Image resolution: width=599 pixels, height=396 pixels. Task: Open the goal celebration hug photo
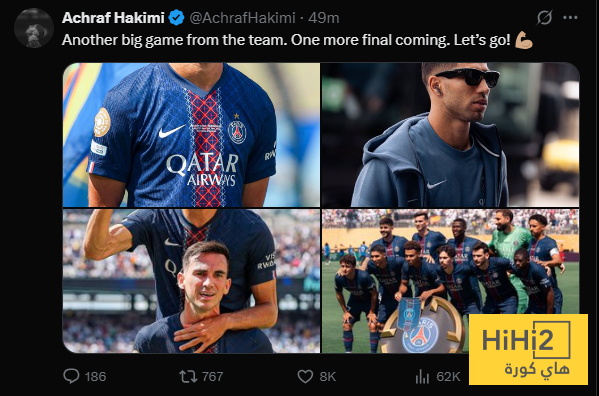(191, 281)
